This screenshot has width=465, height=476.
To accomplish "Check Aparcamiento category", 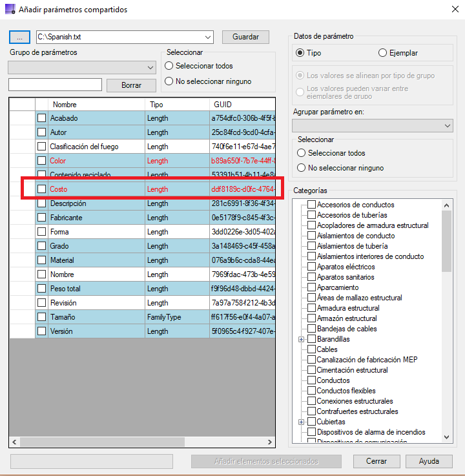I will pyautogui.click(x=311, y=287).
